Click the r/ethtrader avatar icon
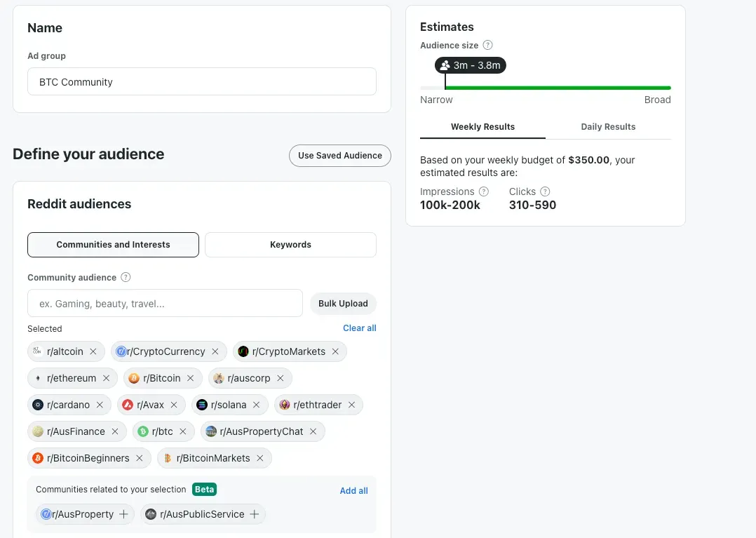The image size is (756, 538). [x=285, y=405]
